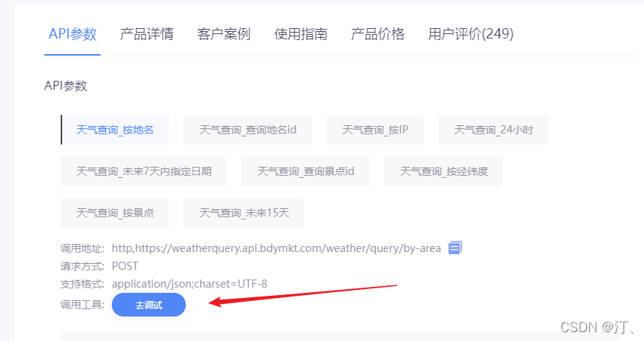
Task: Open 用户评价(249) reviews tab
Action: coord(471,34)
